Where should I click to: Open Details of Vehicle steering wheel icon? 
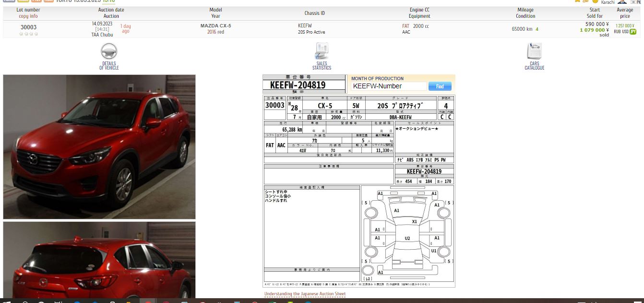point(109,51)
